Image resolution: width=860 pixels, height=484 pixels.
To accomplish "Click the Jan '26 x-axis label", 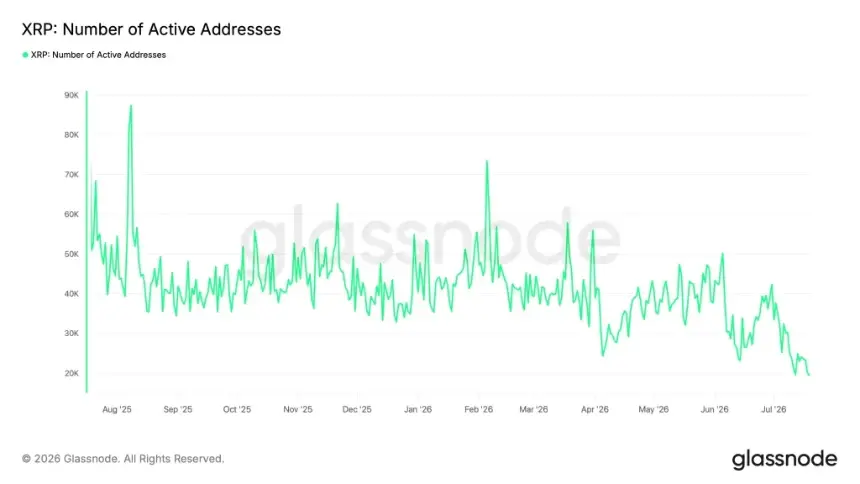I will (418, 409).
